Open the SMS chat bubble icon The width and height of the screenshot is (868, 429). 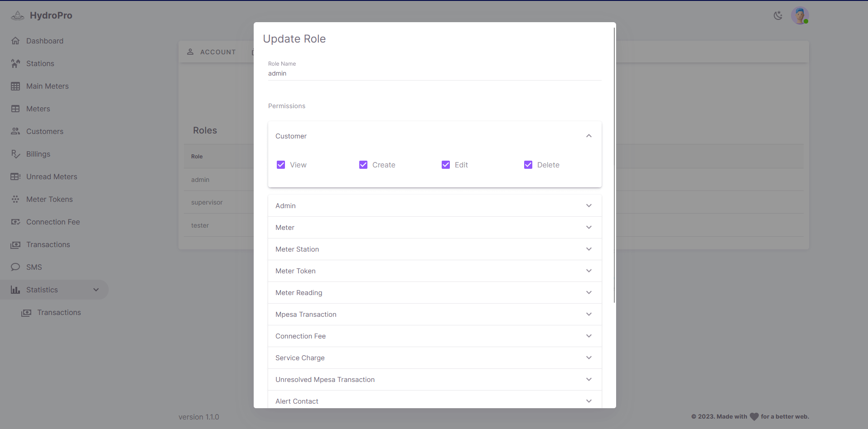click(15, 267)
